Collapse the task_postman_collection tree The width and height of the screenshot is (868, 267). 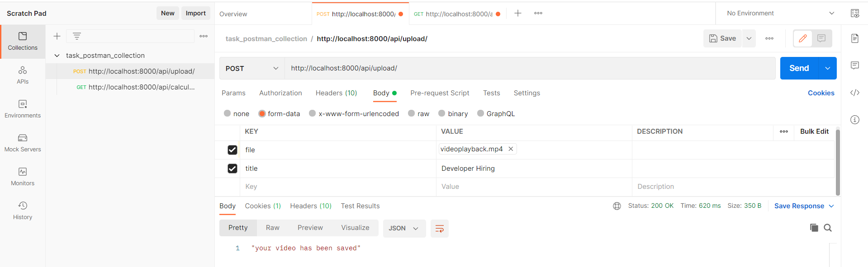point(57,56)
